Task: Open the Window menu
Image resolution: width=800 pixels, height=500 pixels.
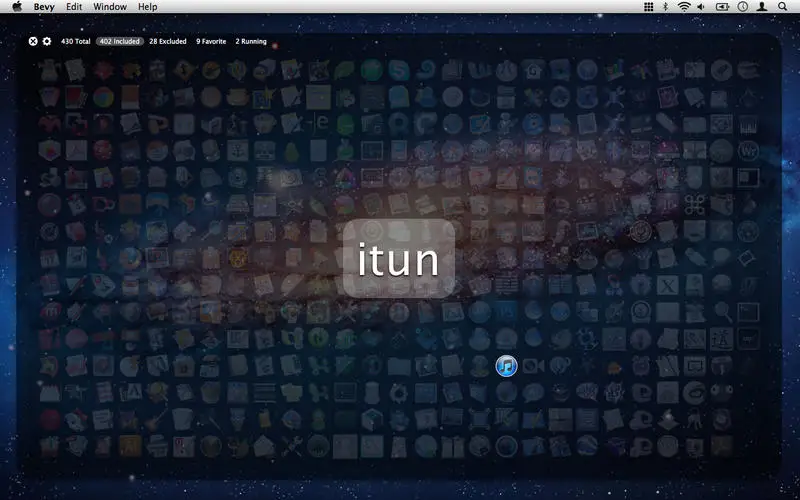Action: pyautogui.click(x=110, y=7)
